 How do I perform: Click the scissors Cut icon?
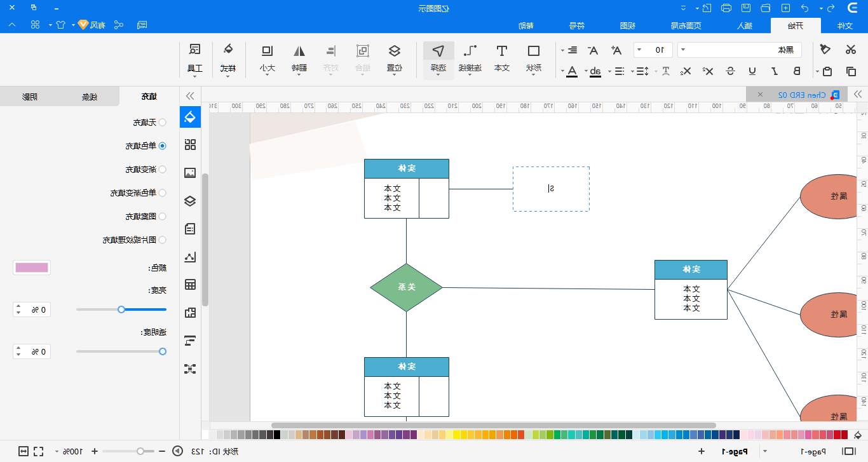pyautogui.click(x=850, y=50)
